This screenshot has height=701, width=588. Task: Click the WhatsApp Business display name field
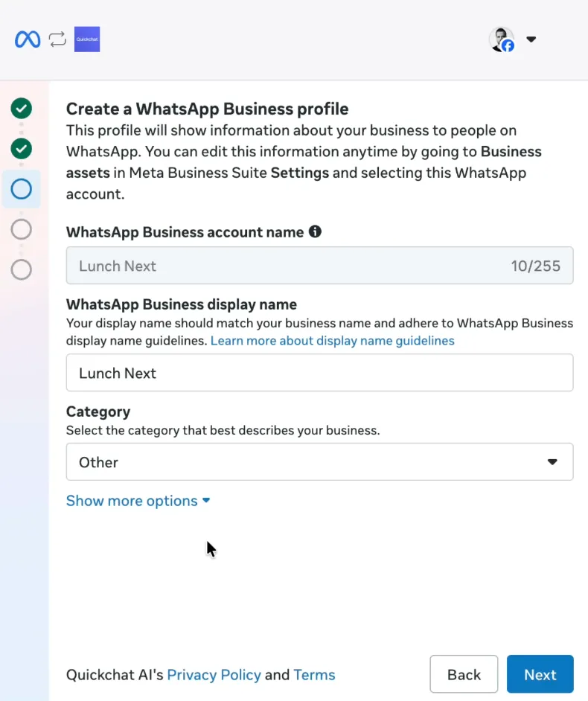coord(319,373)
